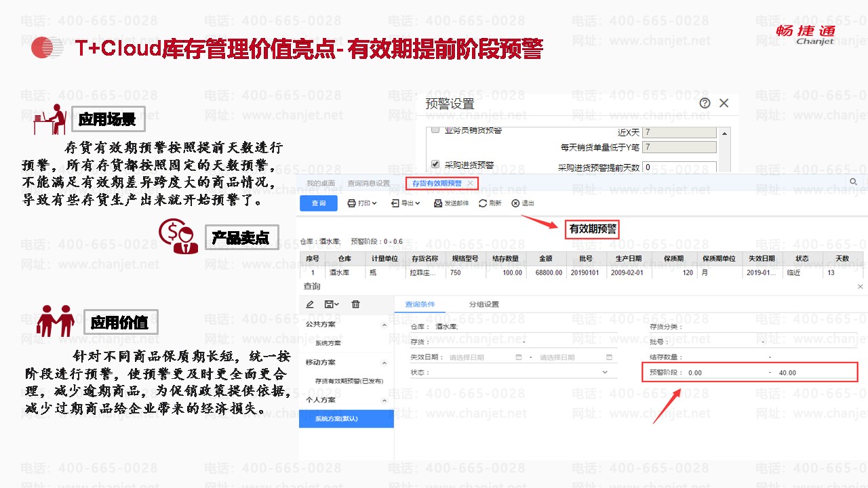Expand the 状态 dropdown
The image size is (868, 488).
605,372
